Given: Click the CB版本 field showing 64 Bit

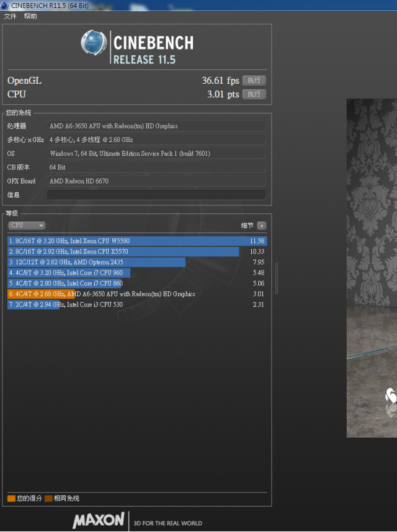Looking at the screenshot, I should [156, 167].
